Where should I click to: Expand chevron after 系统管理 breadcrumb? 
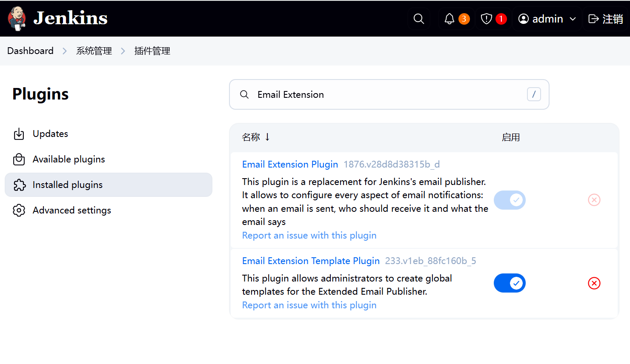pyautogui.click(x=123, y=51)
